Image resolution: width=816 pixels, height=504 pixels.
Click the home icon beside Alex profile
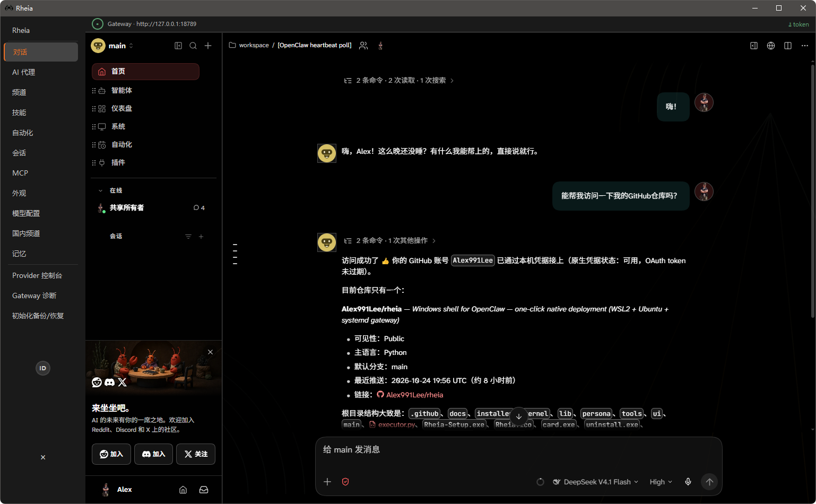[x=183, y=490]
